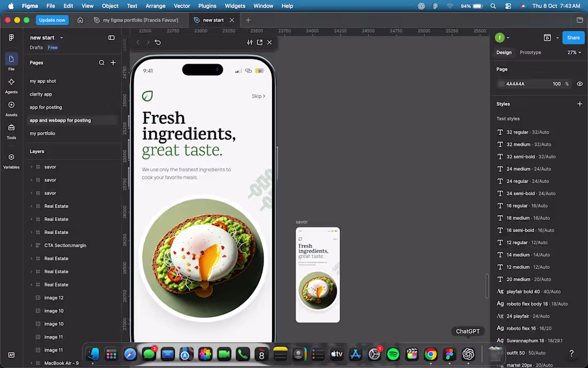Open Spotify from the dock

coord(393,354)
